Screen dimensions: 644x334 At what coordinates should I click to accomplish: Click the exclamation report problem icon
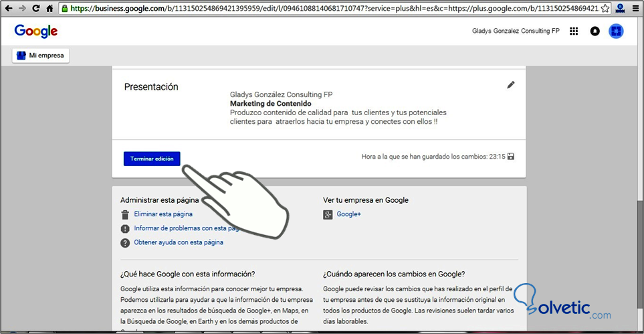click(x=125, y=229)
